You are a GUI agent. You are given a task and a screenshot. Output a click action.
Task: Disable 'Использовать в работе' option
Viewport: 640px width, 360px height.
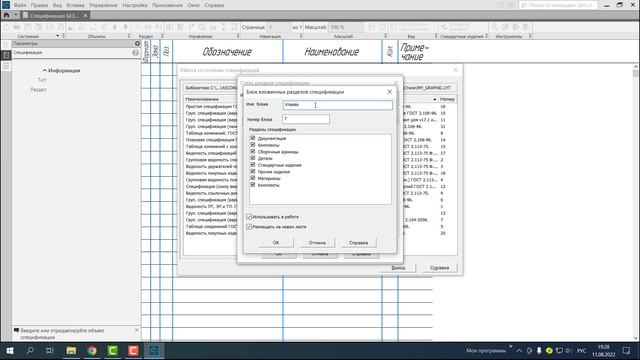pos(249,217)
